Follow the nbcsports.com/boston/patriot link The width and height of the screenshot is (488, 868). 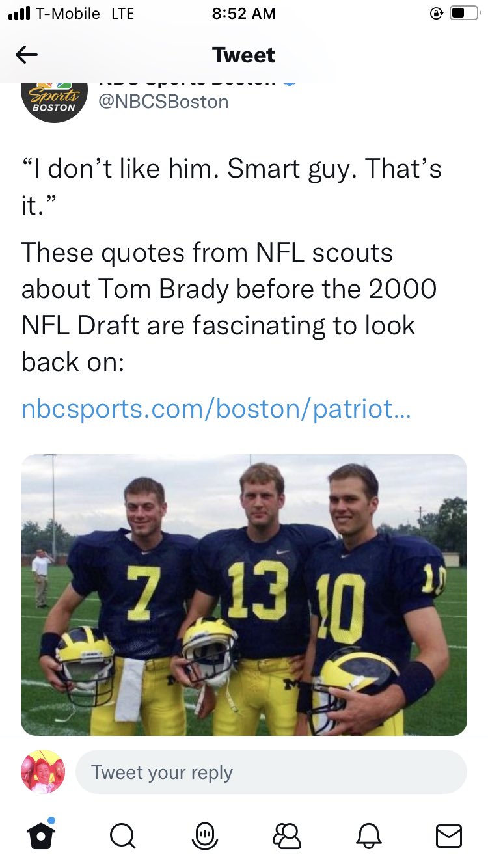coord(218,409)
